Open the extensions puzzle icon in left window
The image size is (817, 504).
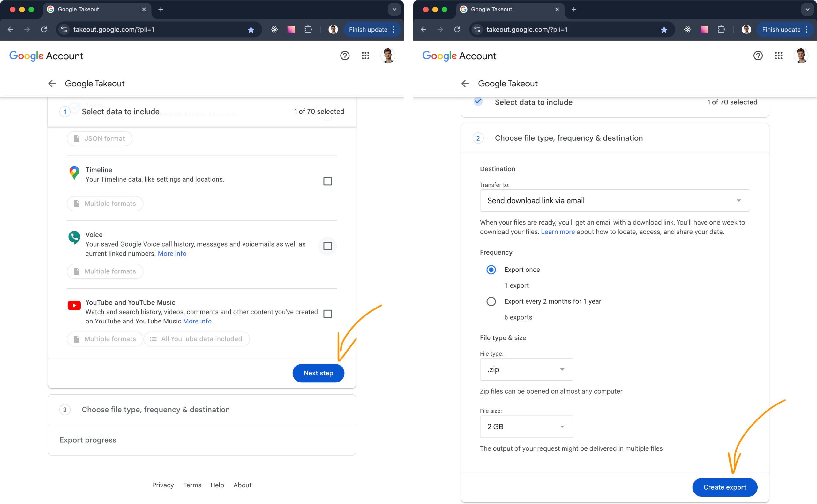(x=308, y=30)
